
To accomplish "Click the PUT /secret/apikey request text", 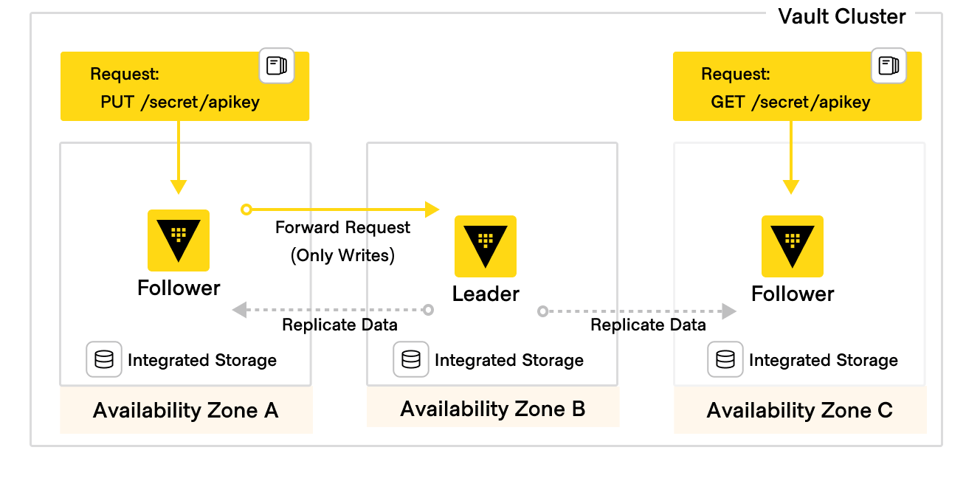I will click(180, 102).
